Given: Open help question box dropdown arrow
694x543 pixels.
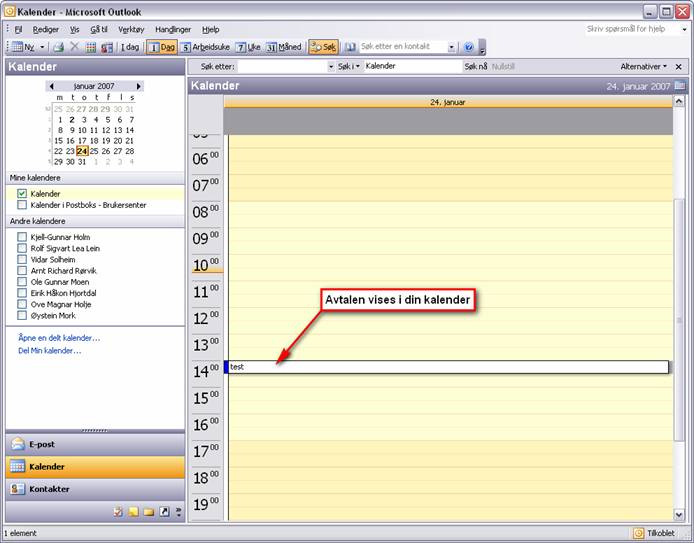Looking at the screenshot, I should 684,29.
